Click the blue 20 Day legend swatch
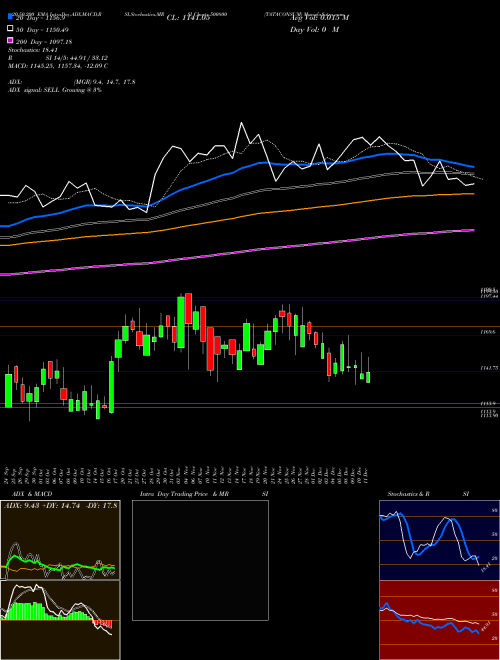The width and height of the screenshot is (500, 660). (x=10, y=16)
